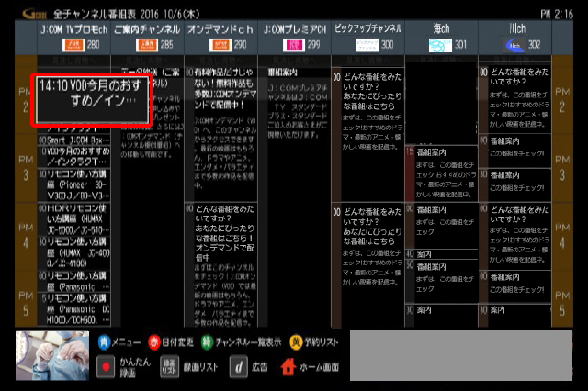The height and width of the screenshot is (391, 588).
Task: Select the 15 番組案内 program on 海ch
Action: click(x=441, y=173)
